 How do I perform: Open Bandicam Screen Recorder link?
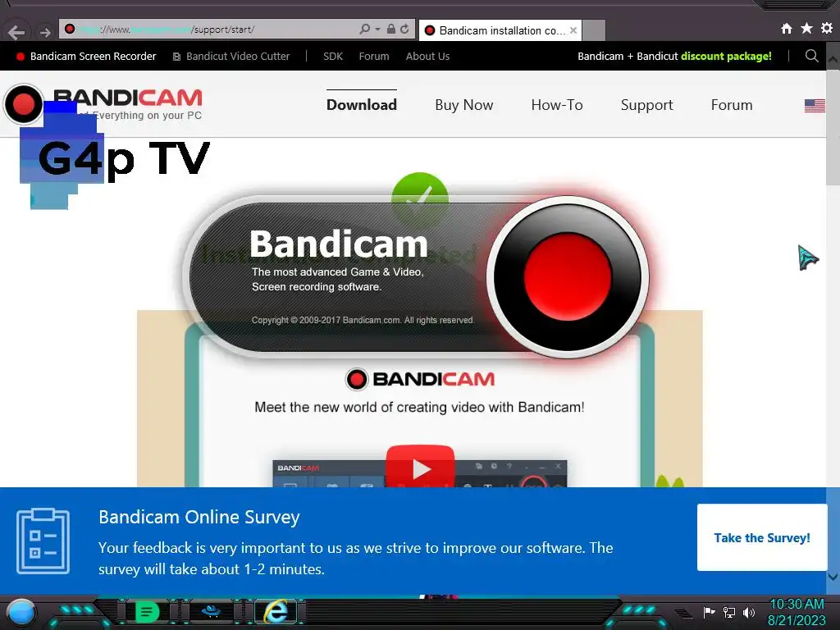pos(86,57)
